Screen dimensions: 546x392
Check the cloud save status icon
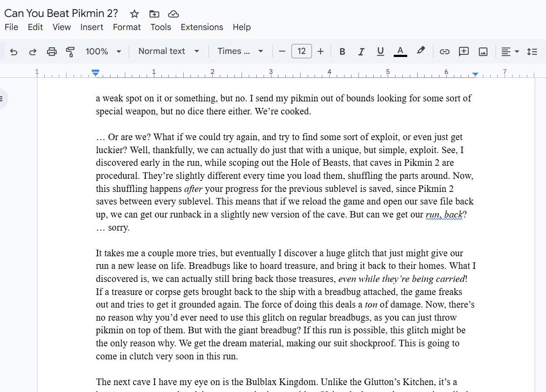point(173,14)
